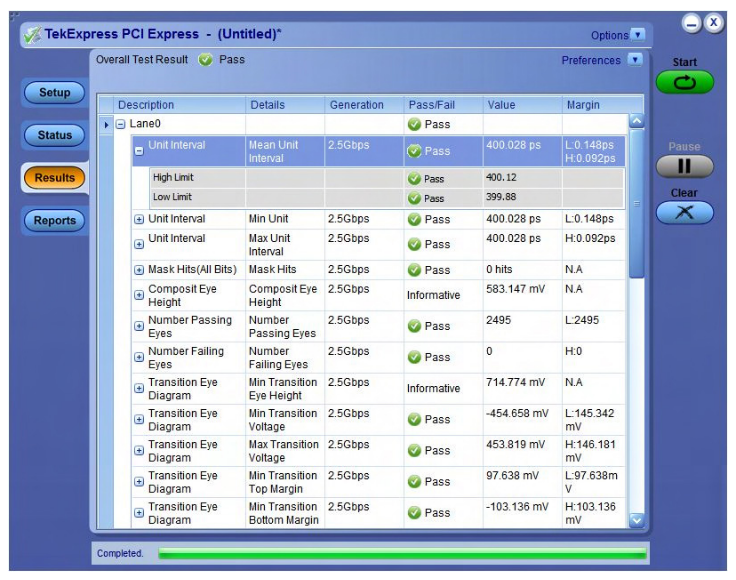
Task: Sort by Pass/Fail column header
Action: pos(431,105)
